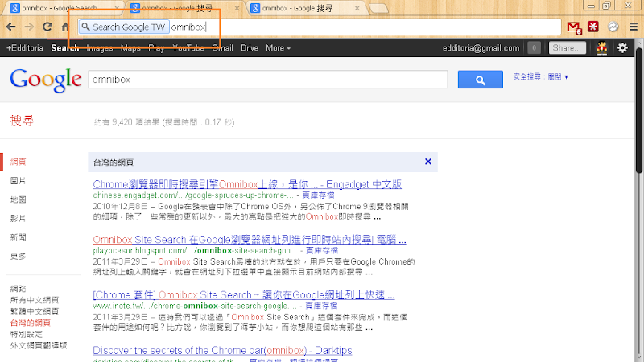
Task: Open the Gmail checker extension icon
Action: tap(574, 27)
